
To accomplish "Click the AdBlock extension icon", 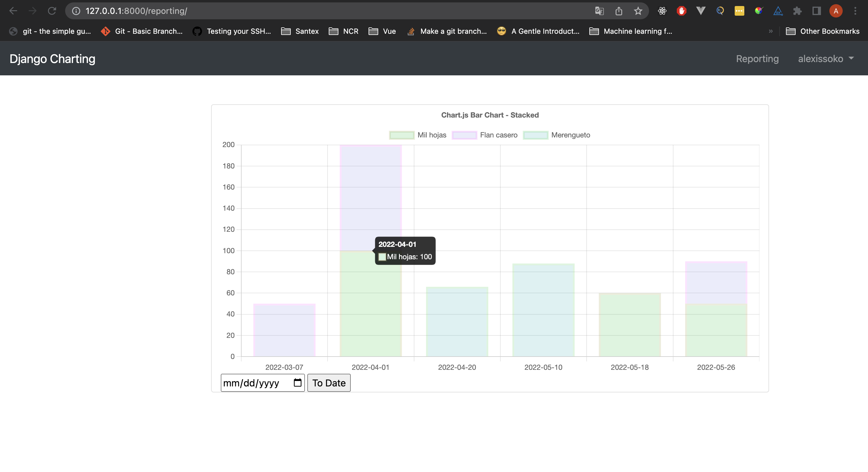I will pyautogui.click(x=682, y=11).
